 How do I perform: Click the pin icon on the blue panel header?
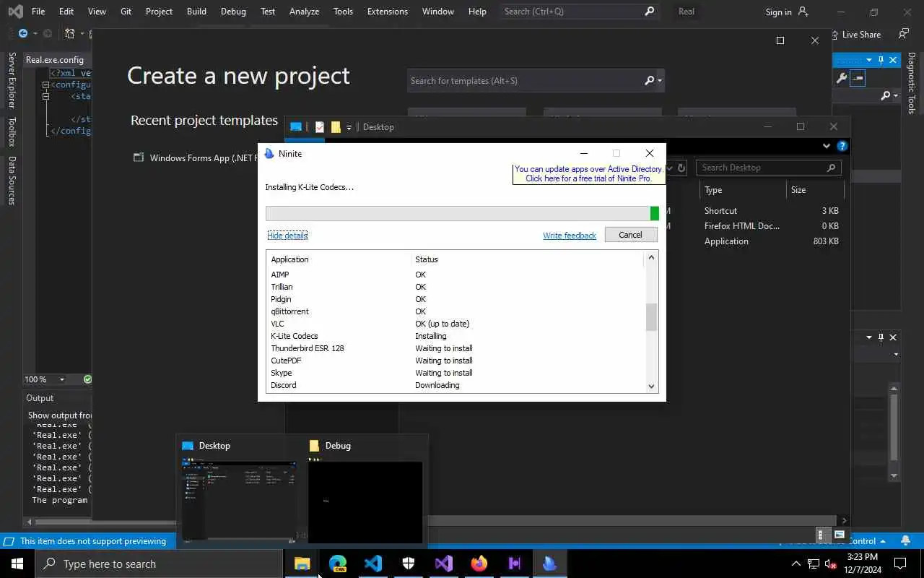coord(881,60)
